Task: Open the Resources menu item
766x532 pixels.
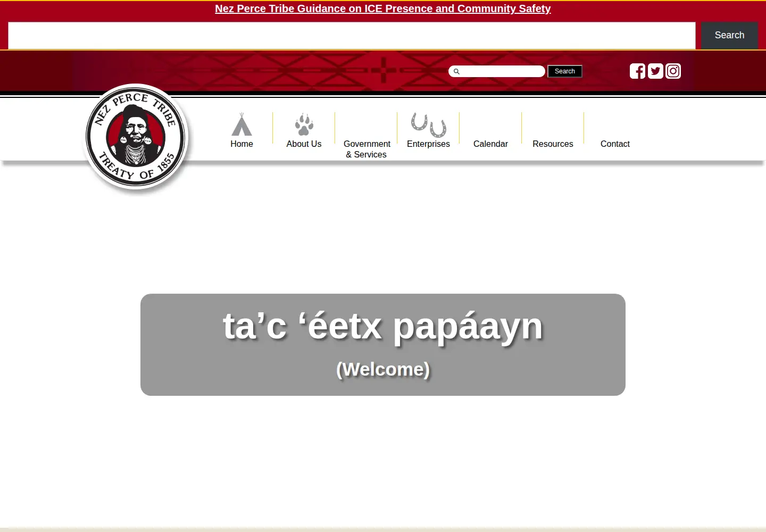Action: [553, 144]
